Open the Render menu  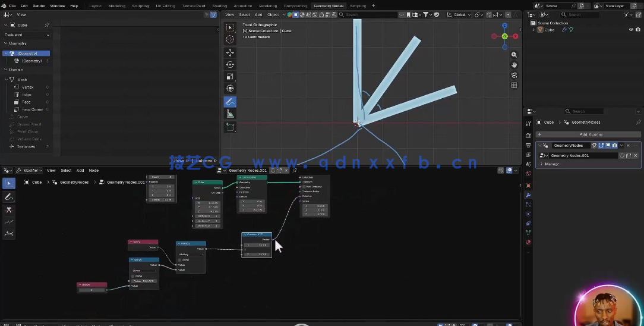pos(39,6)
